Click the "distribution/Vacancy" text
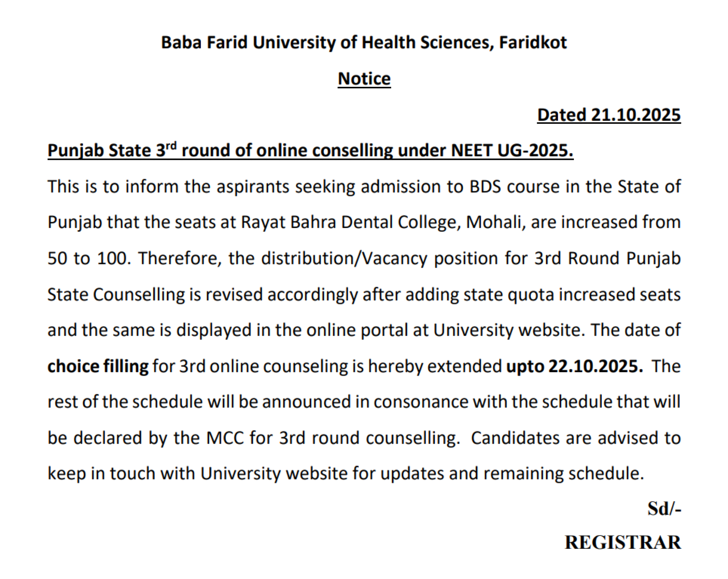This screenshot has height=579, width=728. point(344,258)
